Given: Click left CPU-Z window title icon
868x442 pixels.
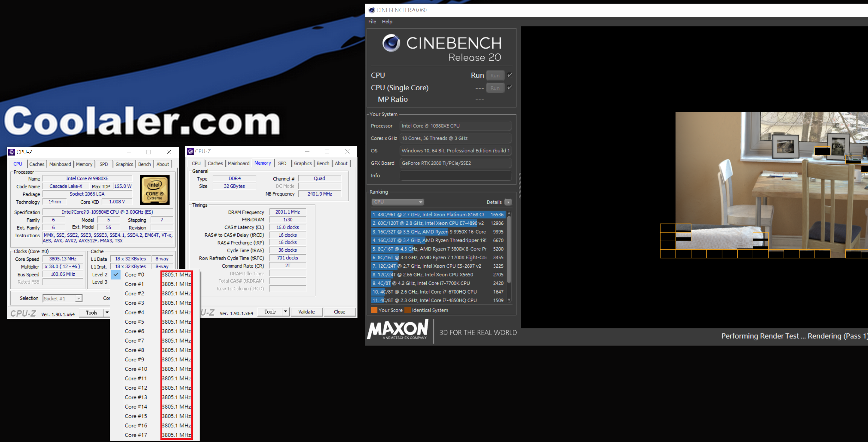Looking at the screenshot, I should coord(12,152).
